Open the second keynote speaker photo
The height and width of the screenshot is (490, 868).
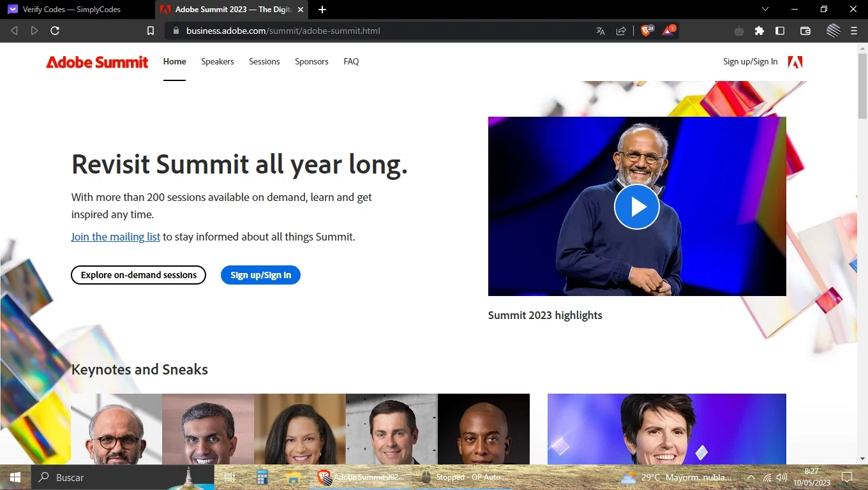click(x=208, y=429)
